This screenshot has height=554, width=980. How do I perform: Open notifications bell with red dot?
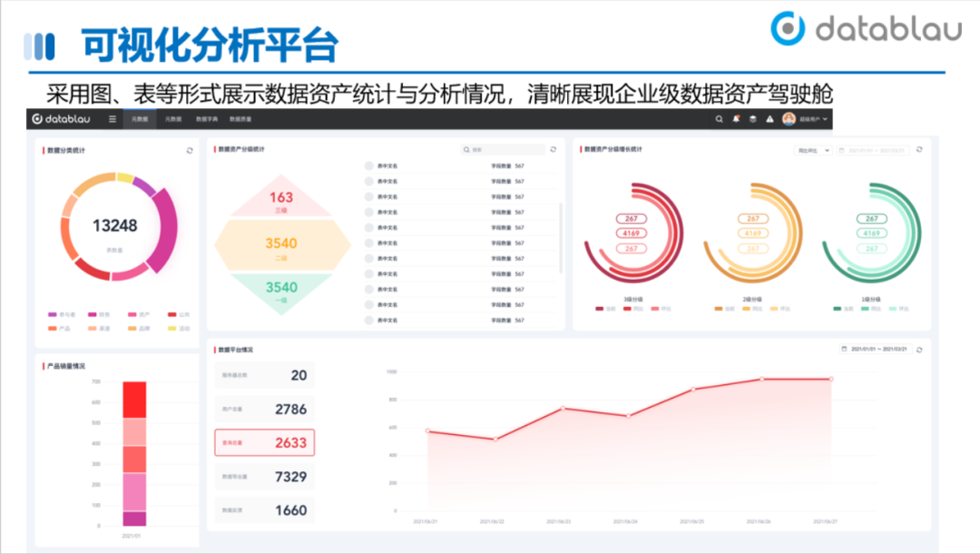coord(736,119)
